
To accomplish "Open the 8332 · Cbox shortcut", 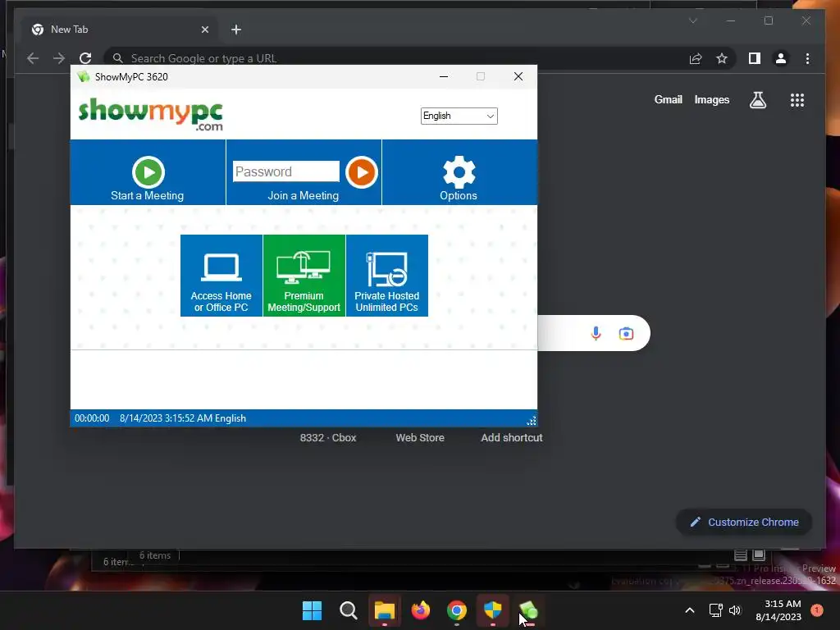I will pyautogui.click(x=328, y=438).
